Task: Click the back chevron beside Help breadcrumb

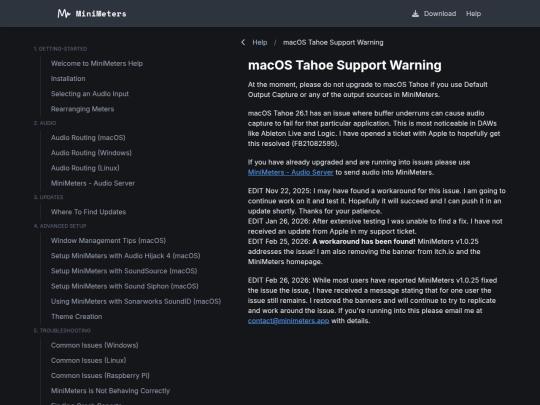Action: pos(243,42)
